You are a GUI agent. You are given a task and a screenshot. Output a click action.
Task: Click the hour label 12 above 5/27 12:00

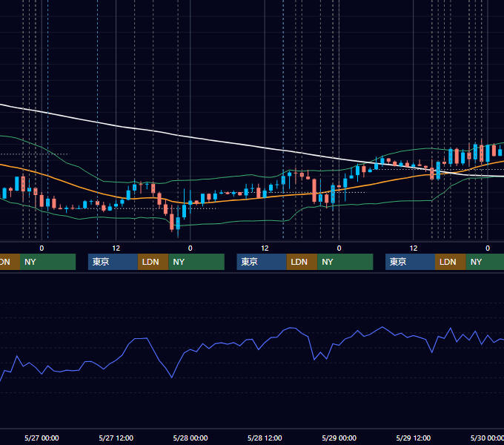(x=116, y=248)
